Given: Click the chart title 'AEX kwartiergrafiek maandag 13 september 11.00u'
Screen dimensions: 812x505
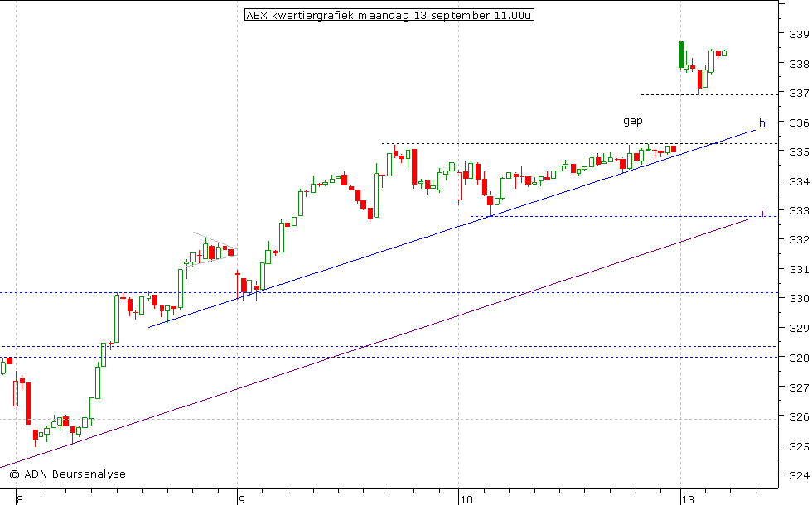Looking at the screenshot, I should click(389, 16).
